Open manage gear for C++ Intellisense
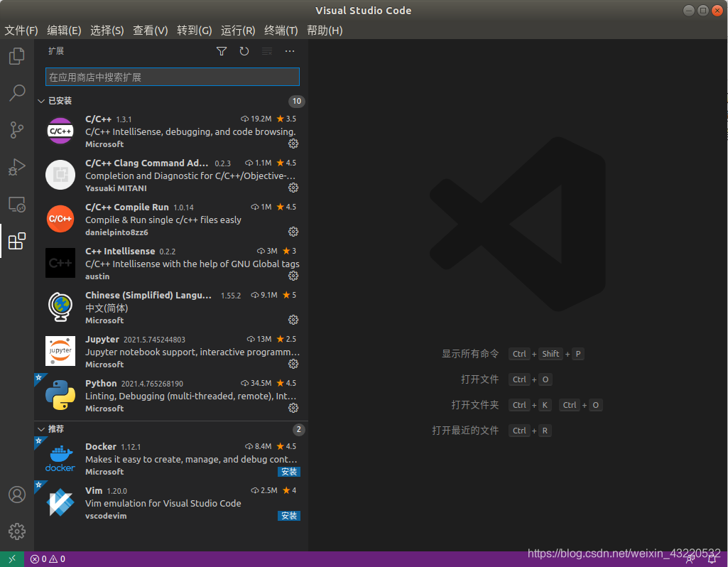Screen dimensions: 728x567 (x=293, y=276)
